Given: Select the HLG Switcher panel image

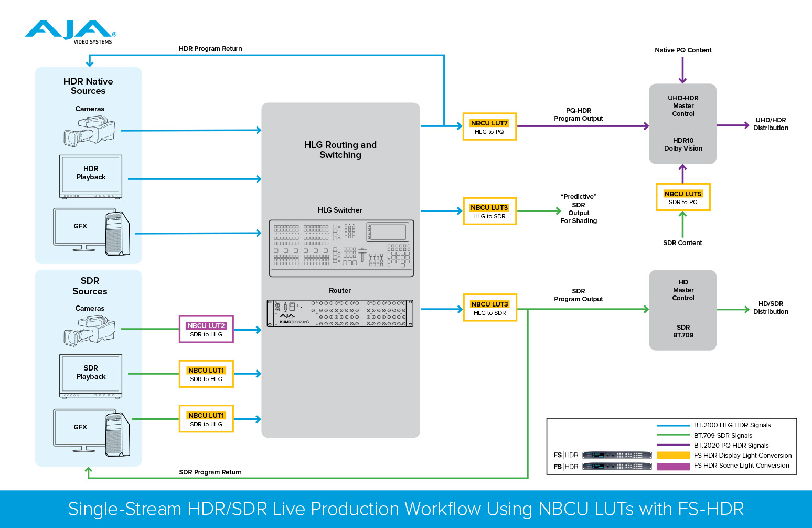Looking at the screenshot, I should click(x=341, y=248).
